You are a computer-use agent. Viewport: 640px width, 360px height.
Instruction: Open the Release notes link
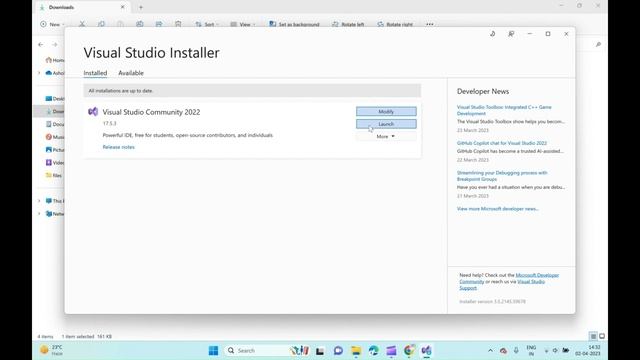118,147
